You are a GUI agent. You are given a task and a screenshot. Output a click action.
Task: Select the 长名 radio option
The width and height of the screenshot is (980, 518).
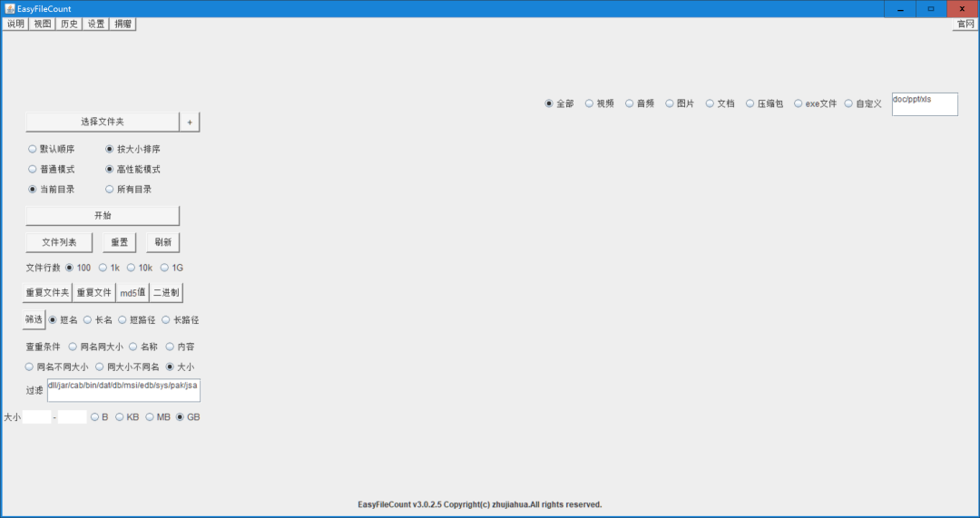click(98, 320)
